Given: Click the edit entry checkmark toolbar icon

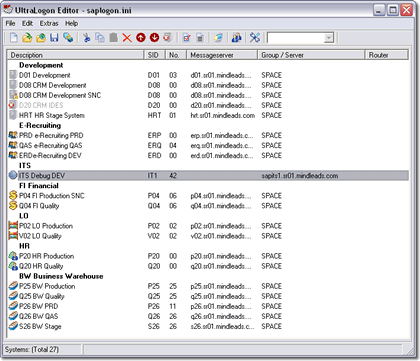Looking at the screenshot, I should coord(187,38).
